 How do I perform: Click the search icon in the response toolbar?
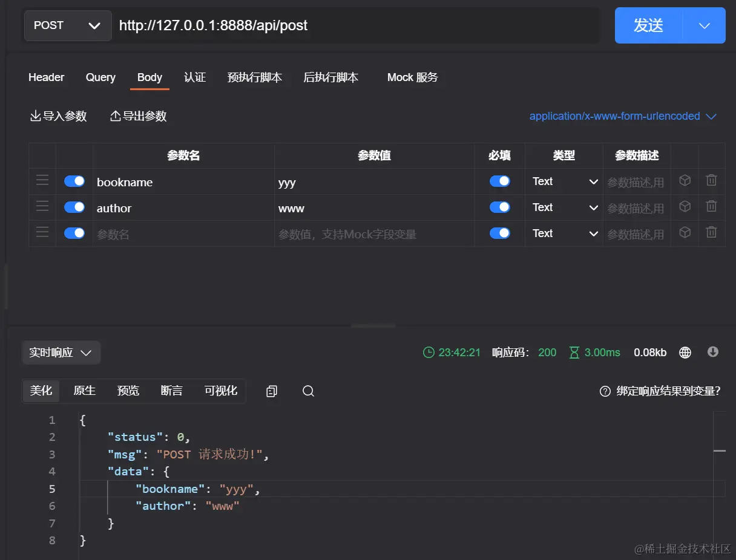[308, 391]
